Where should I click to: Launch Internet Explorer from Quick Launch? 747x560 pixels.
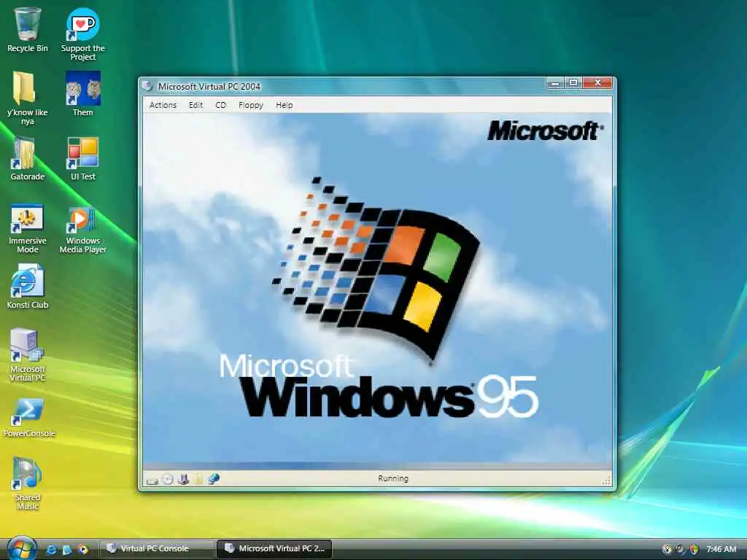point(51,550)
